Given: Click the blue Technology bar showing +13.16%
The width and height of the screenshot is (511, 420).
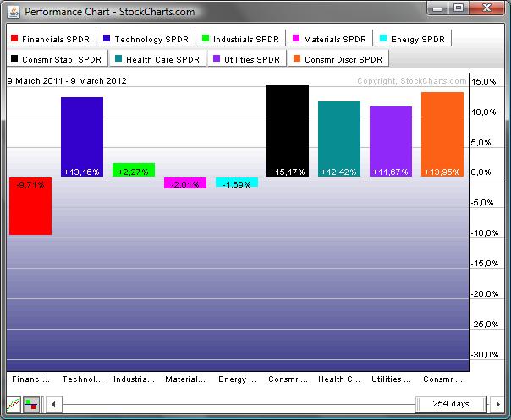Looking at the screenshot, I should [x=82, y=137].
